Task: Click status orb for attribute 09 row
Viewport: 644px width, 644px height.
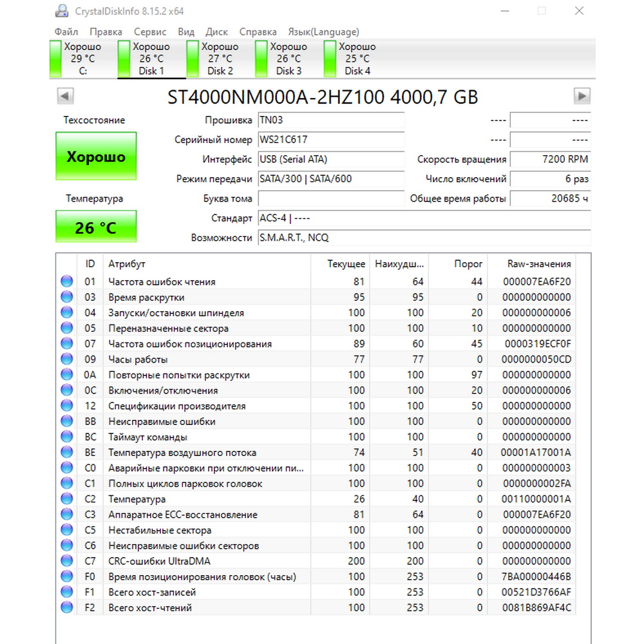Action: click(x=66, y=359)
